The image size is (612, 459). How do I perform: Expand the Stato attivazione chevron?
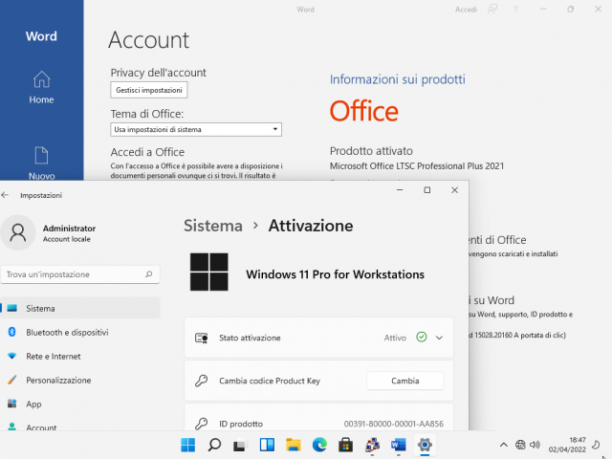tap(439, 338)
